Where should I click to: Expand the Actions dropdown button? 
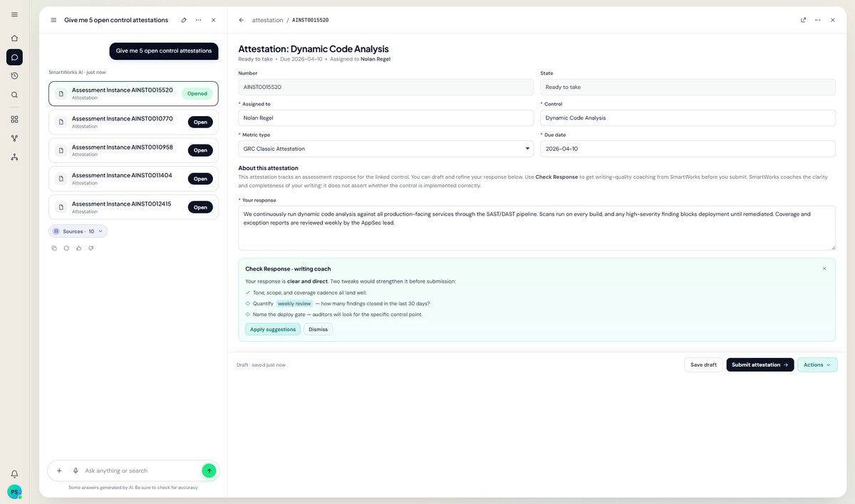pos(817,364)
